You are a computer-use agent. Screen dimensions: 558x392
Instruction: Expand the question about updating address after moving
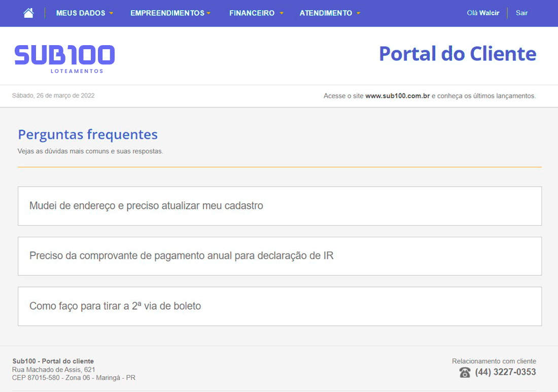(x=280, y=206)
